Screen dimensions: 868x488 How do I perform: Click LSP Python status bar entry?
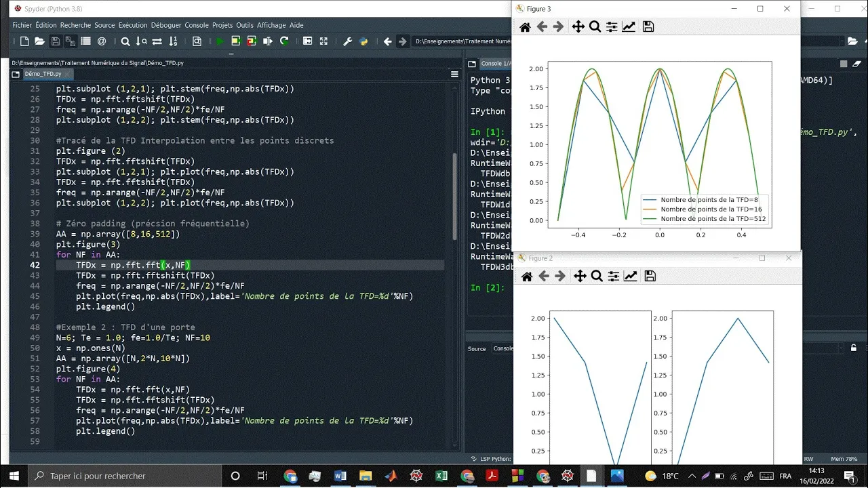pyautogui.click(x=490, y=459)
